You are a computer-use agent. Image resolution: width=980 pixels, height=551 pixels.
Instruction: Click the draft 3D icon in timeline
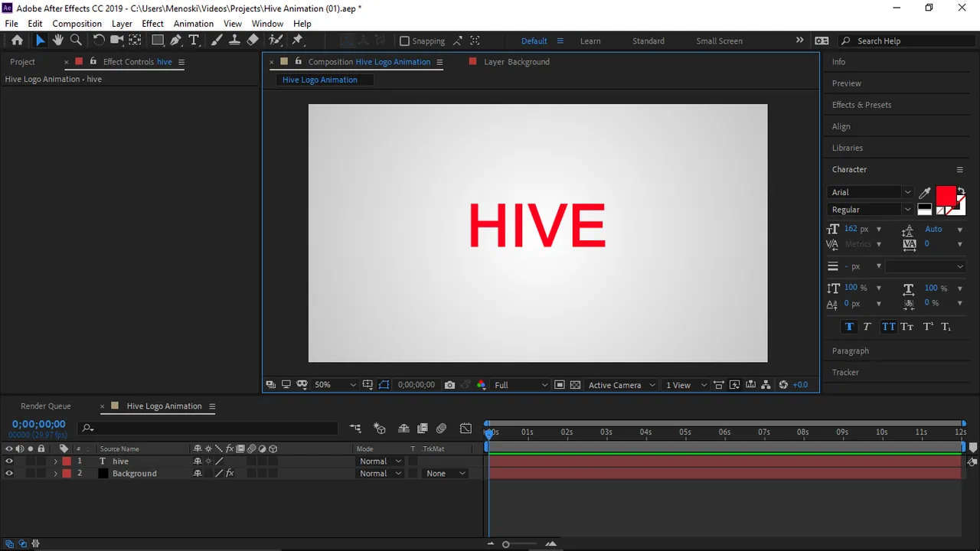[379, 429]
